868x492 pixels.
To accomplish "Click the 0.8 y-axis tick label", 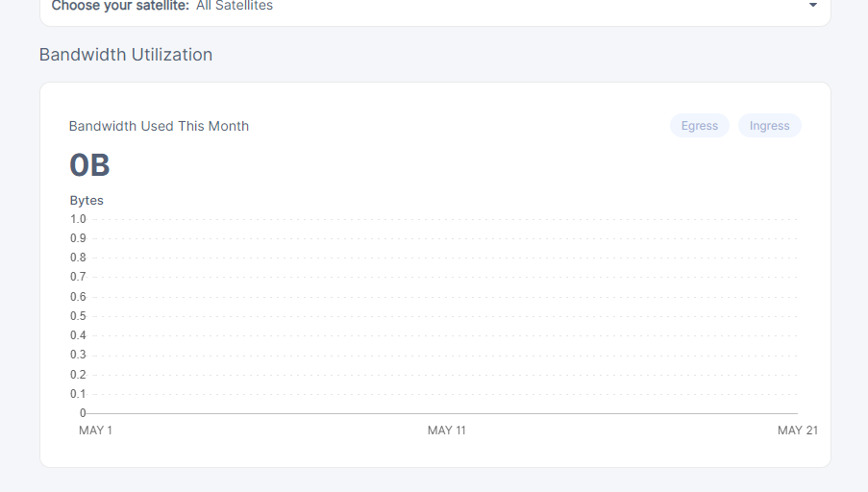I will tap(78, 258).
